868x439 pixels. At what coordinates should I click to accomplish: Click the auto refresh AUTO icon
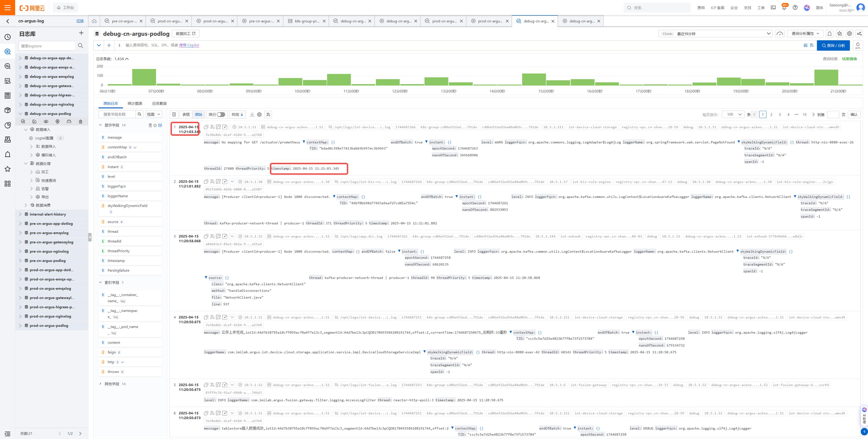(x=858, y=45)
